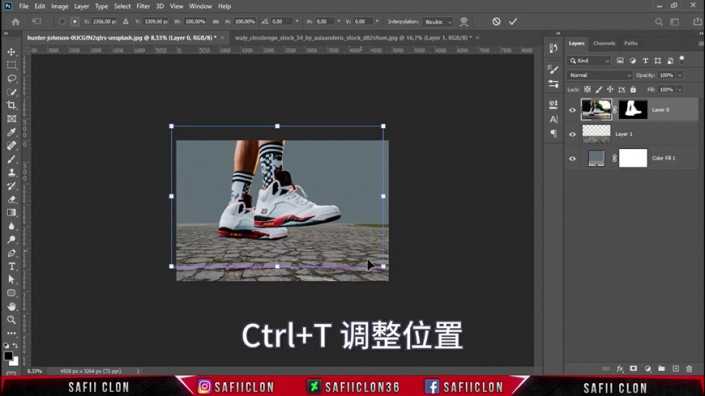
Task: Open layer blend mode Normal dropdown
Action: coord(599,76)
